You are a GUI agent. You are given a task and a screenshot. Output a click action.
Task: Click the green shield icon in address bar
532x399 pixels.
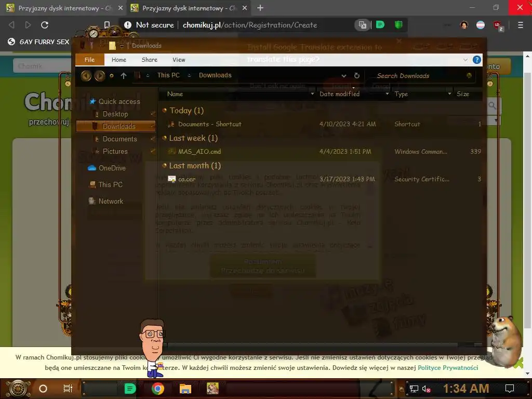[398, 25]
